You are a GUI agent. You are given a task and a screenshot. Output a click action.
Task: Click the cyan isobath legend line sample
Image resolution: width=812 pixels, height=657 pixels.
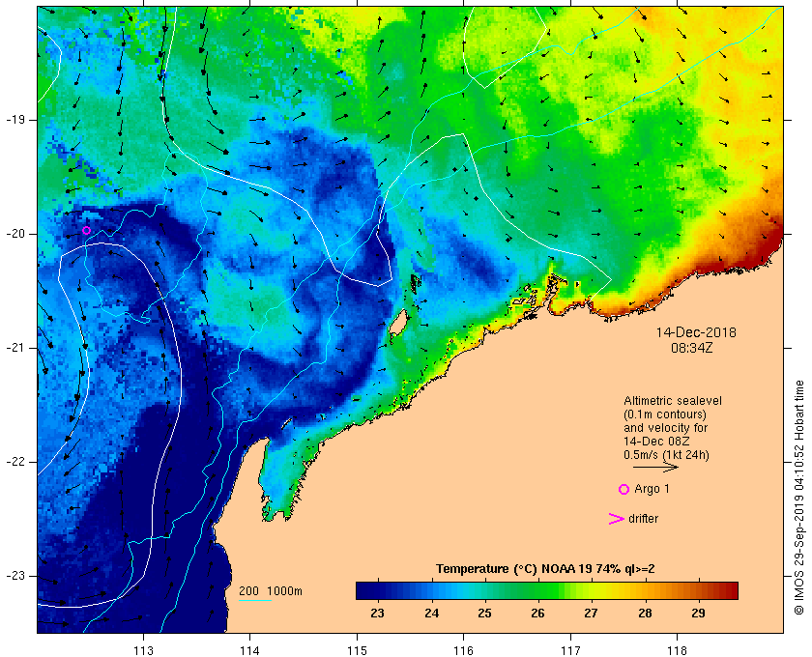click(x=255, y=601)
